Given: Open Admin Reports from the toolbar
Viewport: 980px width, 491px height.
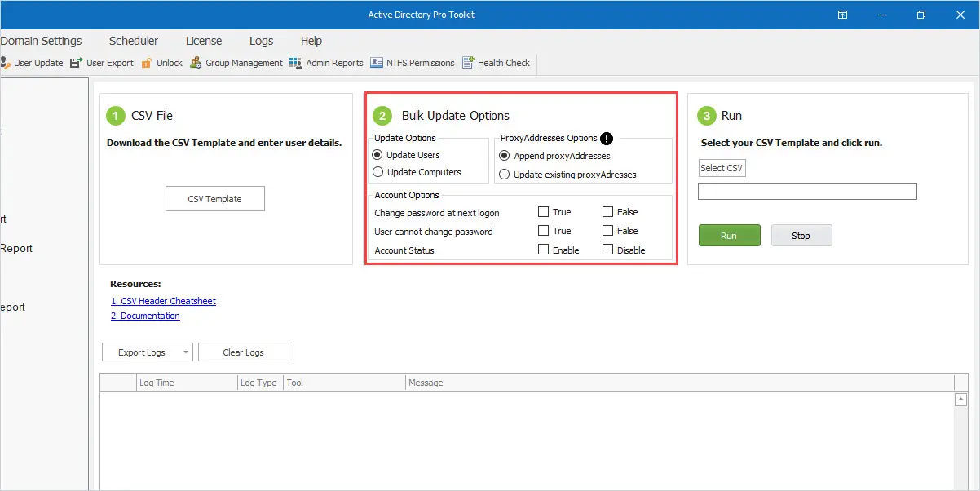Looking at the screenshot, I should point(326,63).
